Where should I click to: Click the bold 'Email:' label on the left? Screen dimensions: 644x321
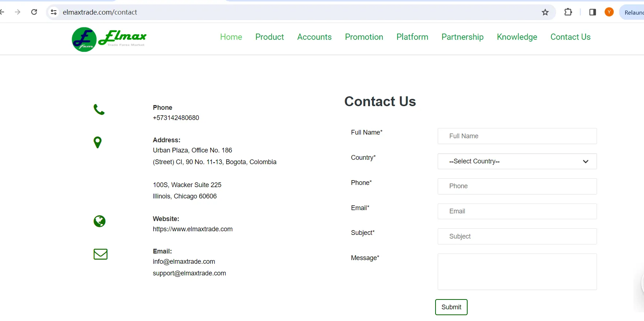[x=162, y=251]
